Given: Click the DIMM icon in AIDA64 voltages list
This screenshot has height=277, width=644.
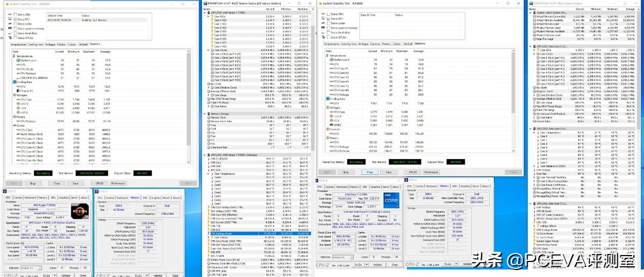Looking at the screenshot, I should pos(330,124).
